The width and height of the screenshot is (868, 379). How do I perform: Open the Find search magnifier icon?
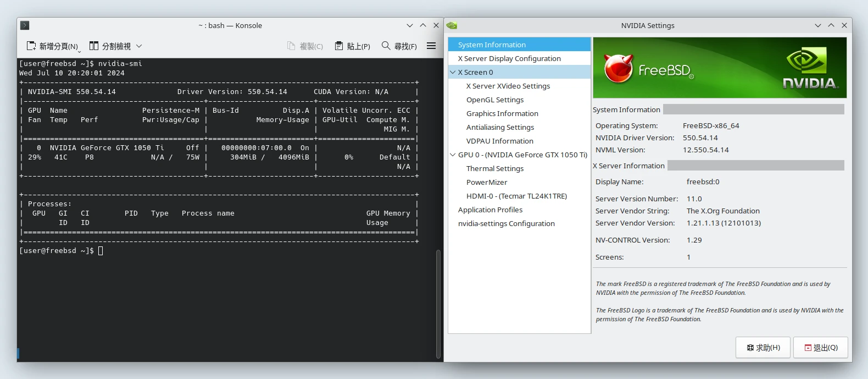(386, 46)
